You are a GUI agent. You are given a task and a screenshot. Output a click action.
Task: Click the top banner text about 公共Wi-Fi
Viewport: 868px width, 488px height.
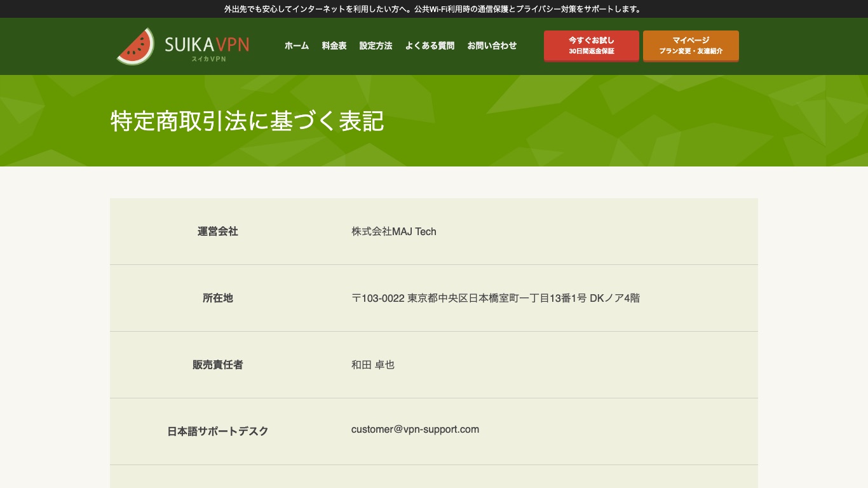pos(434,9)
